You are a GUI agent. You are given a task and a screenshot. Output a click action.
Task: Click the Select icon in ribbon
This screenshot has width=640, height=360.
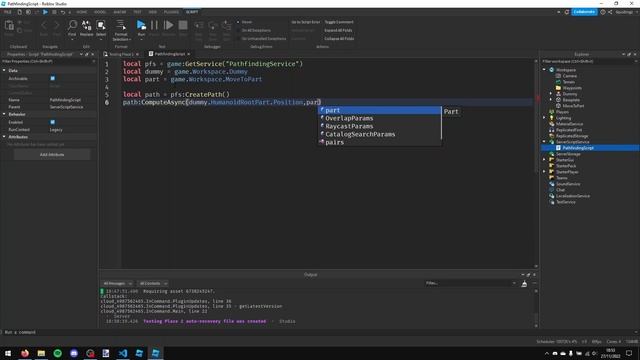tap(101, 25)
